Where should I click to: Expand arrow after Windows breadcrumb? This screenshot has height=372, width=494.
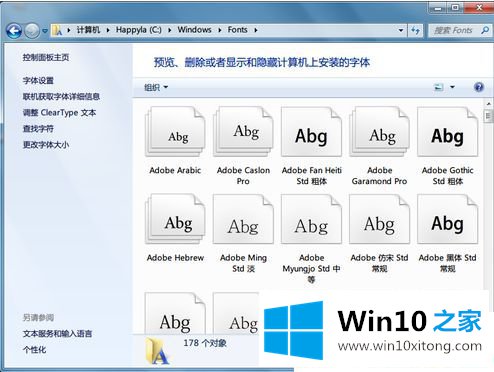click(220, 30)
